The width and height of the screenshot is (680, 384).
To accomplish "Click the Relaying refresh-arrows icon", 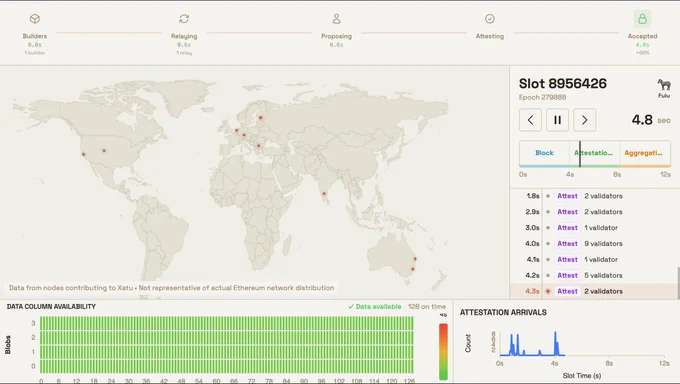I will pos(184,19).
